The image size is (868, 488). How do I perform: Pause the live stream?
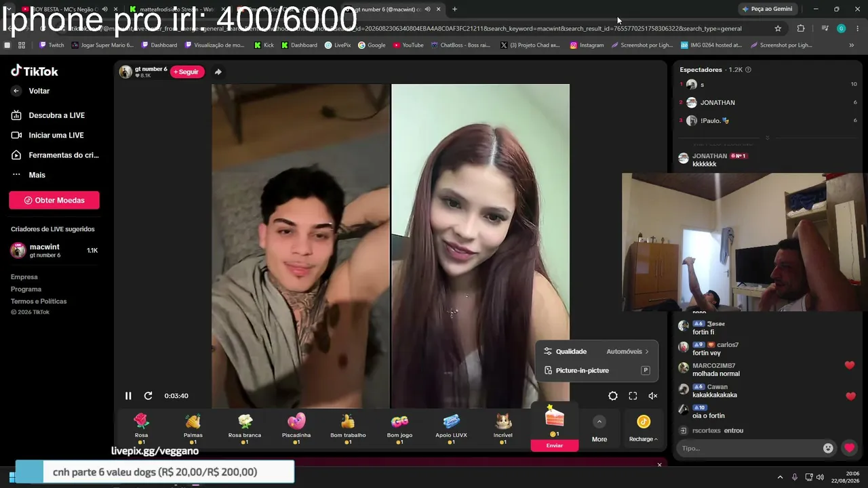pyautogui.click(x=128, y=396)
